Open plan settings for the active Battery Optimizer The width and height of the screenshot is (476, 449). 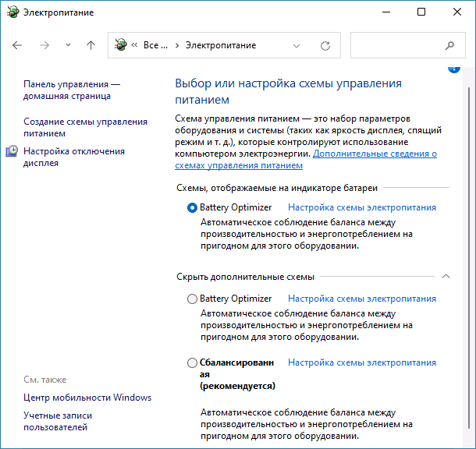click(362, 207)
